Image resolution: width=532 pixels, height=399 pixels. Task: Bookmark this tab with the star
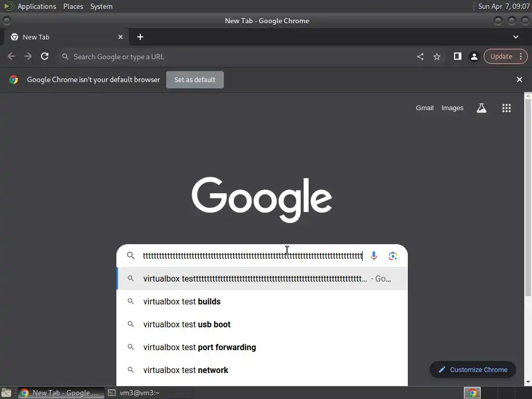(x=437, y=57)
